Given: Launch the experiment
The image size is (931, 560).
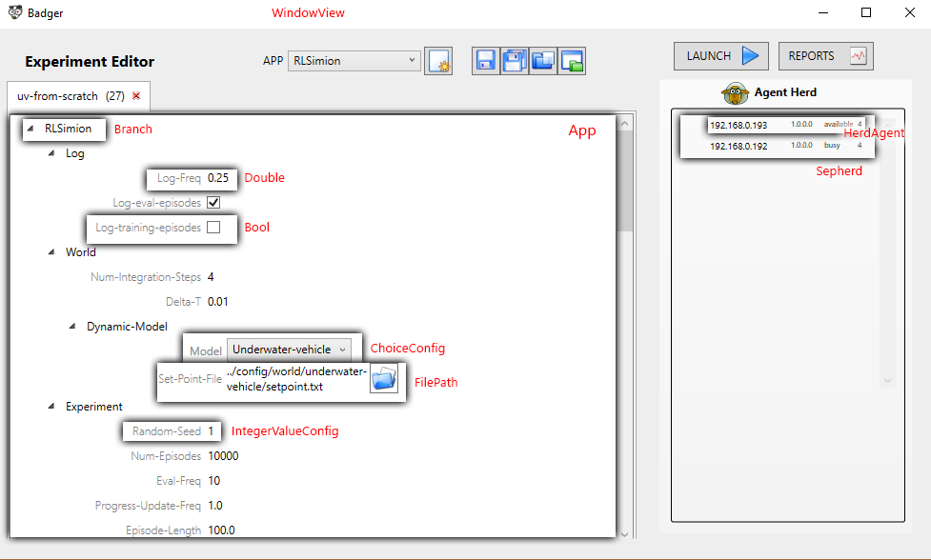Looking at the screenshot, I should (720, 56).
